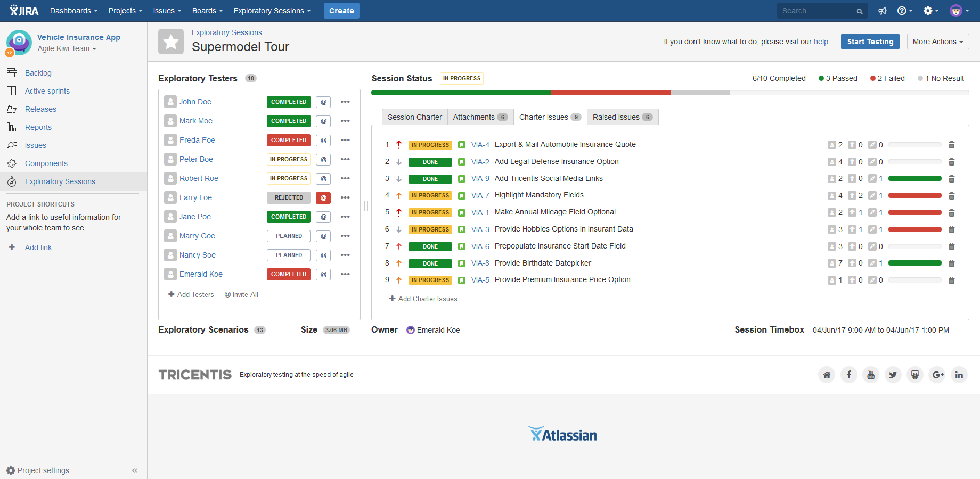Collapse the sidebar with double chevron
The height and width of the screenshot is (479, 980).
135,470
